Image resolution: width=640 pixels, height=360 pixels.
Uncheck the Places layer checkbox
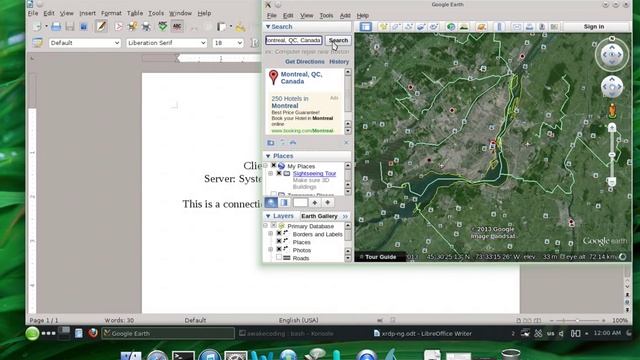tap(279, 241)
